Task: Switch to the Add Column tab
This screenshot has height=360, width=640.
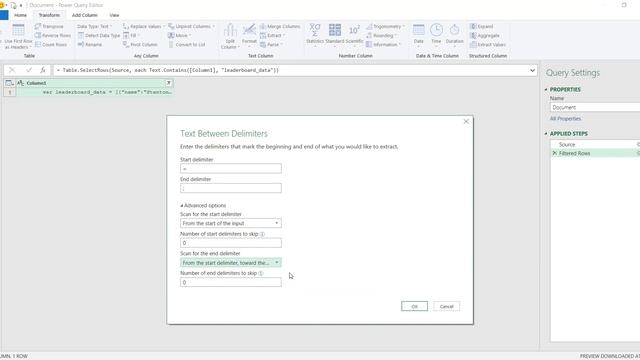Action: pos(84,15)
